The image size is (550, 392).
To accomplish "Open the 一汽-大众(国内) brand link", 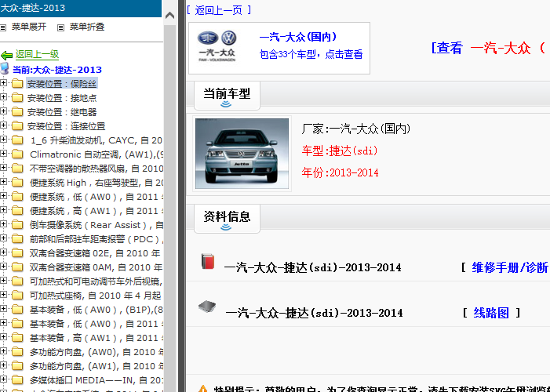I will (298, 37).
